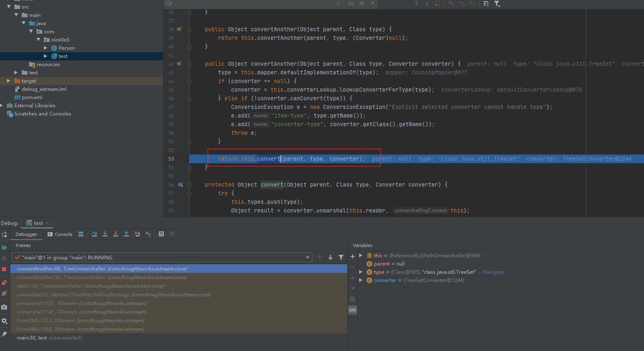Click the View Breakpoints icon

[4, 283]
